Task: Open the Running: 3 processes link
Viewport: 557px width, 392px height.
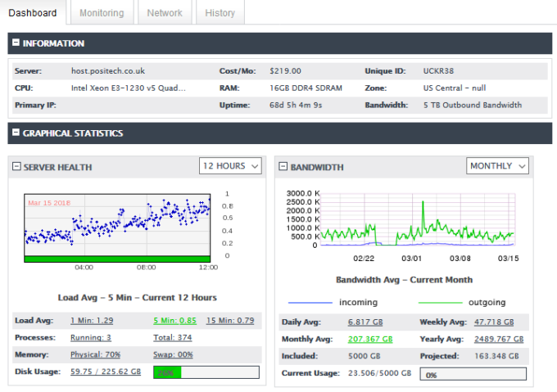Action: (x=91, y=338)
